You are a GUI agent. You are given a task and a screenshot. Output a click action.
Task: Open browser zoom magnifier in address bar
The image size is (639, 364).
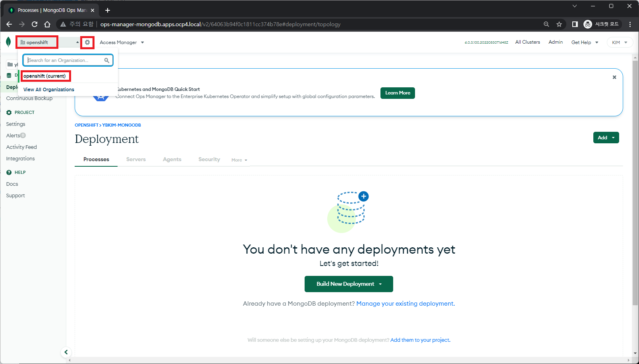[x=546, y=24]
